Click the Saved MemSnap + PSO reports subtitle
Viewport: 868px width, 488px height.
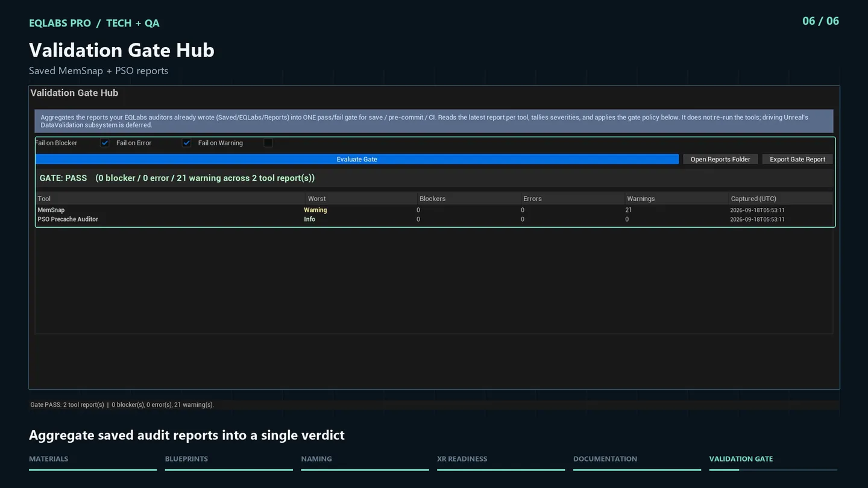pyautogui.click(x=99, y=71)
